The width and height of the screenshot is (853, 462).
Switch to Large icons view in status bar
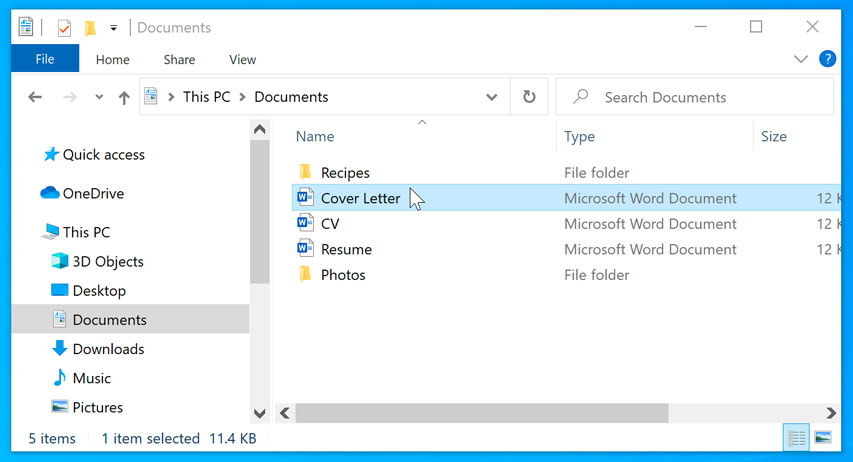click(x=823, y=438)
